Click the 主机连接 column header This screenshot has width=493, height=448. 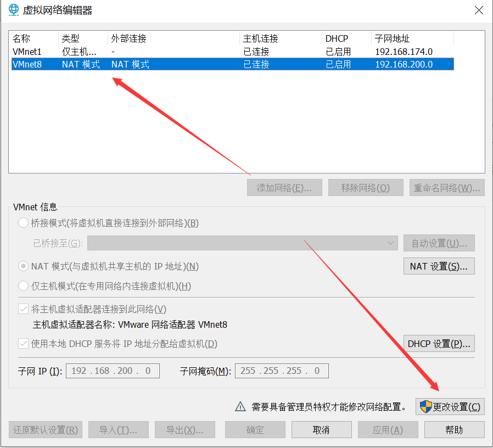coord(261,38)
